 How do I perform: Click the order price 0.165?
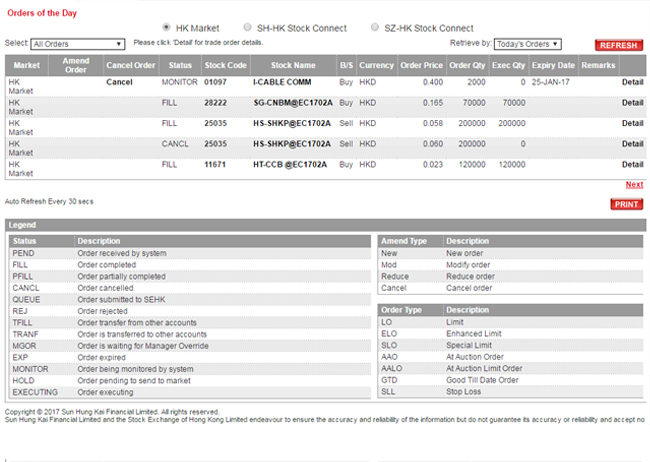pyautogui.click(x=433, y=103)
